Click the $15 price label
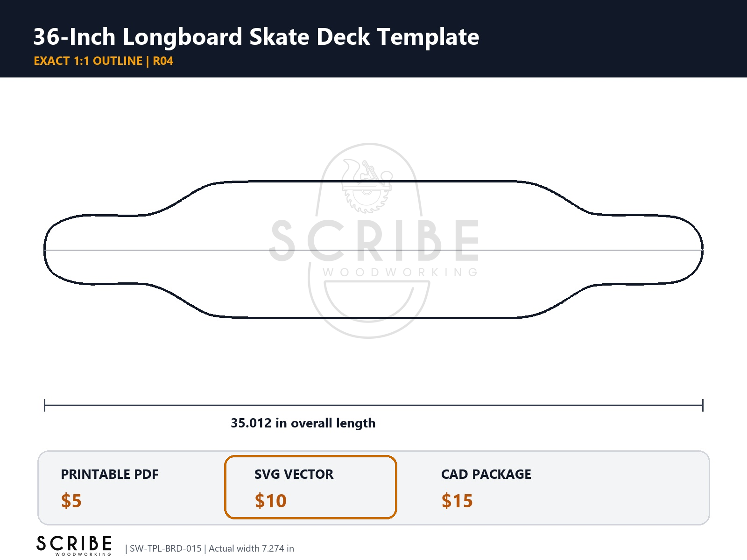Screen dimensions: 747x560 (457, 501)
